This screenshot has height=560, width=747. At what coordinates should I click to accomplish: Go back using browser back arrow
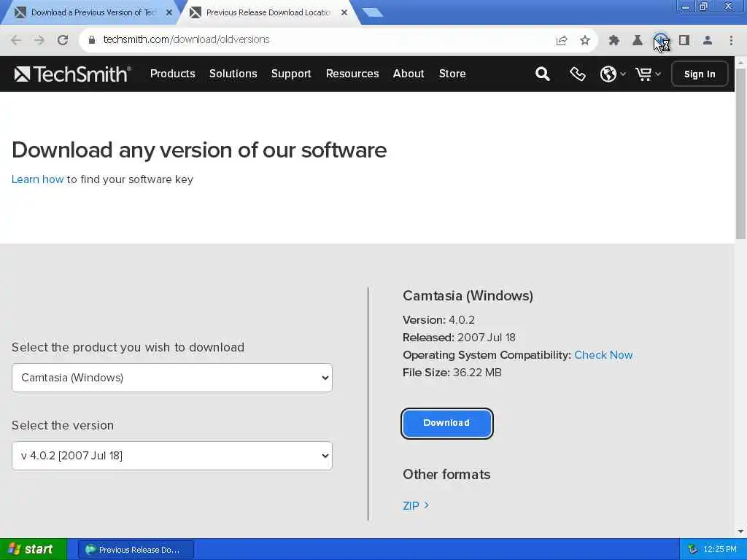pyautogui.click(x=16, y=40)
